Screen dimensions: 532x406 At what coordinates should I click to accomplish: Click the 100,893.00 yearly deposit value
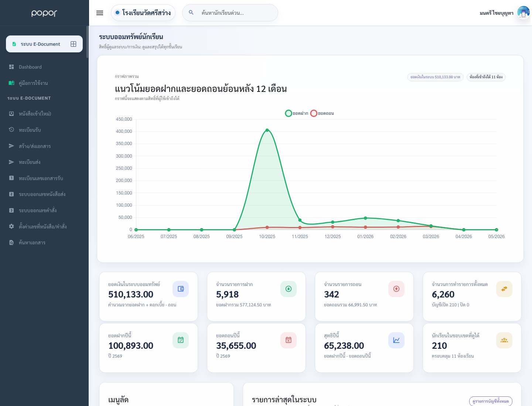coord(131,346)
